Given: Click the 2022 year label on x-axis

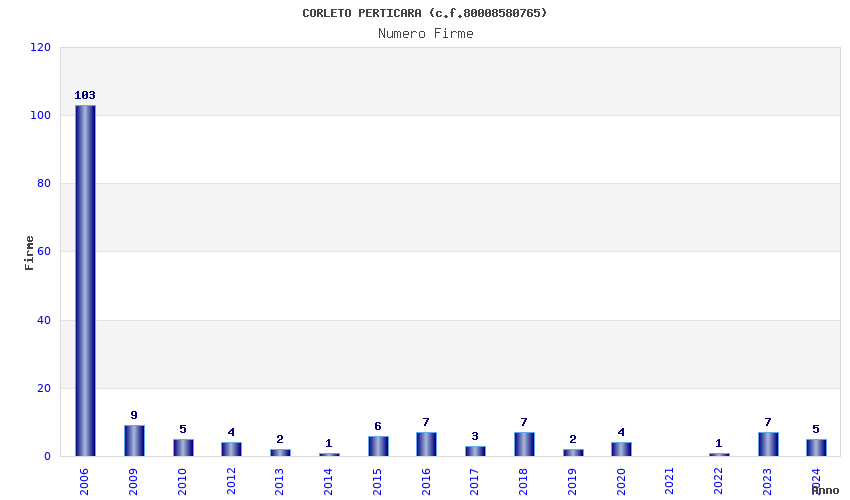Looking at the screenshot, I should pyautogui.click(x=719, y=480).
